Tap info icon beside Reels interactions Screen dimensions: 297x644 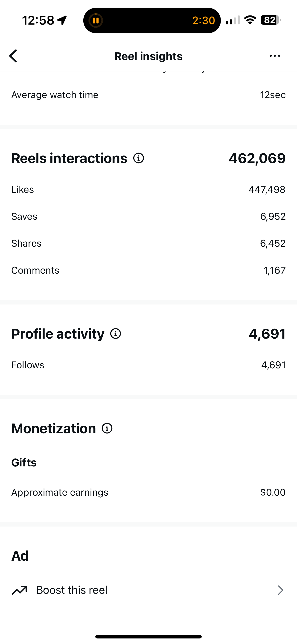[x=139, y=158]
